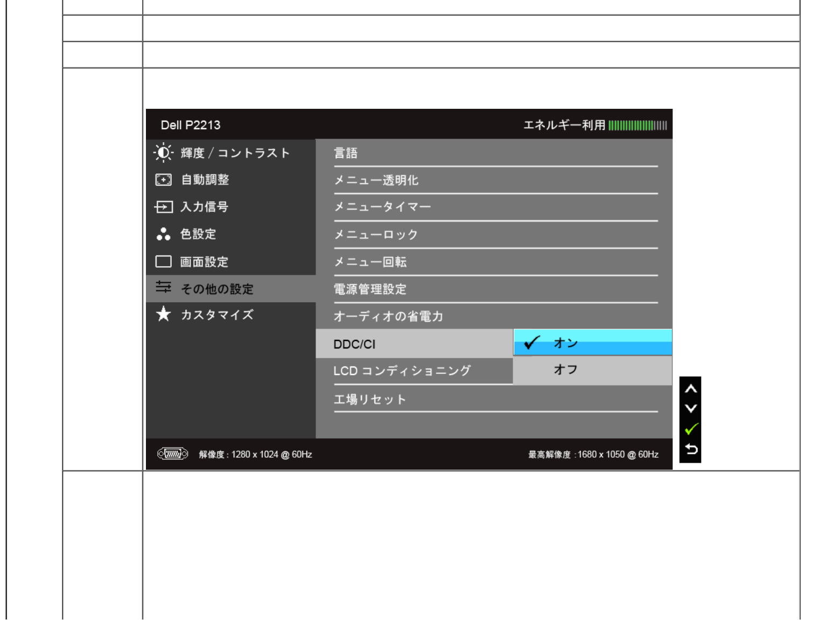Open the 入力信号 menu
This screenshot has width=840, height=620.
click(x=230, y=207)
